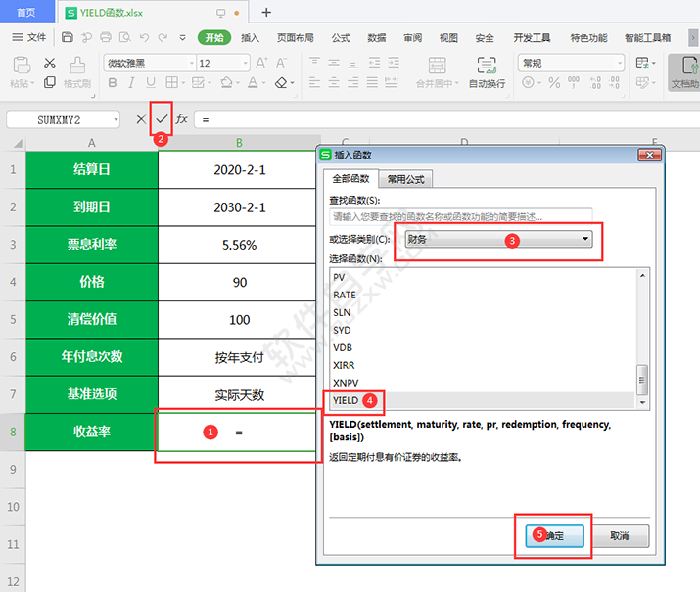Open the 文件 file menu
Screen dimensions: 700x592
pos(29,37)
